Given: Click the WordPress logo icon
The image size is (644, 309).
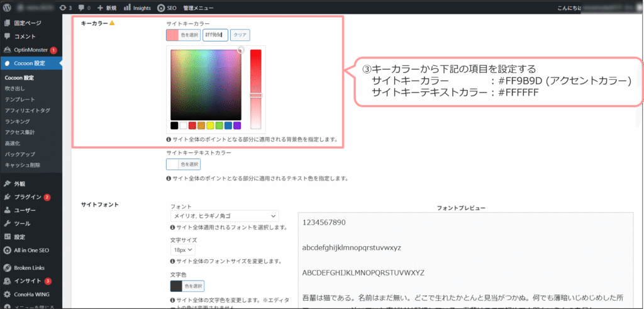Looking at the screenshot, I should pos(8,8).
